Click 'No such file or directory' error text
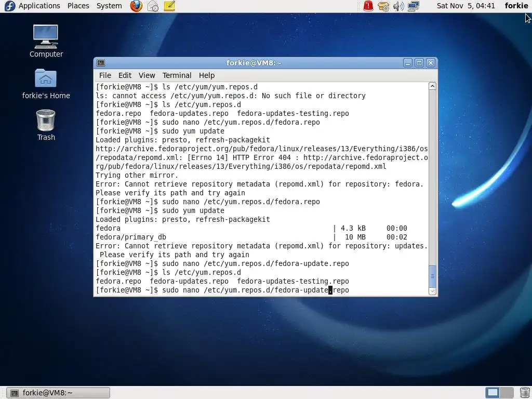The image size is (532, 399). (x=313, y=96)
